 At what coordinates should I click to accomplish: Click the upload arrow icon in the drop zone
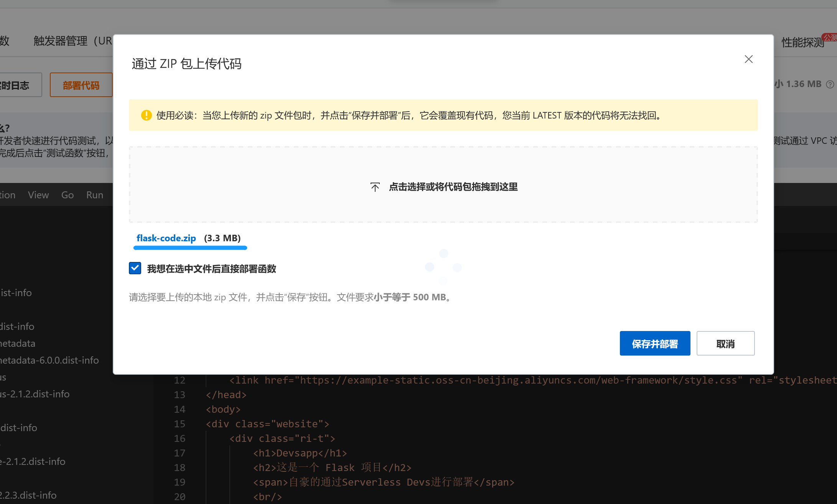(375, 187)
